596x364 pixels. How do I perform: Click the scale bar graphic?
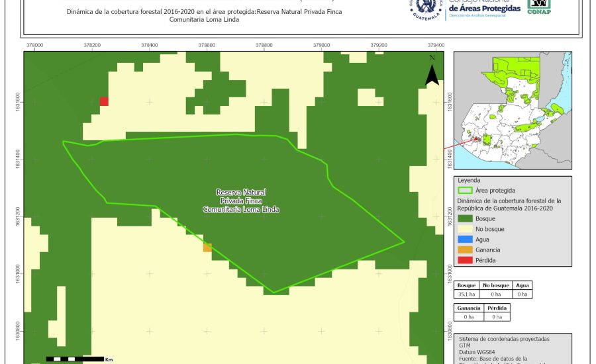point(74,359)
